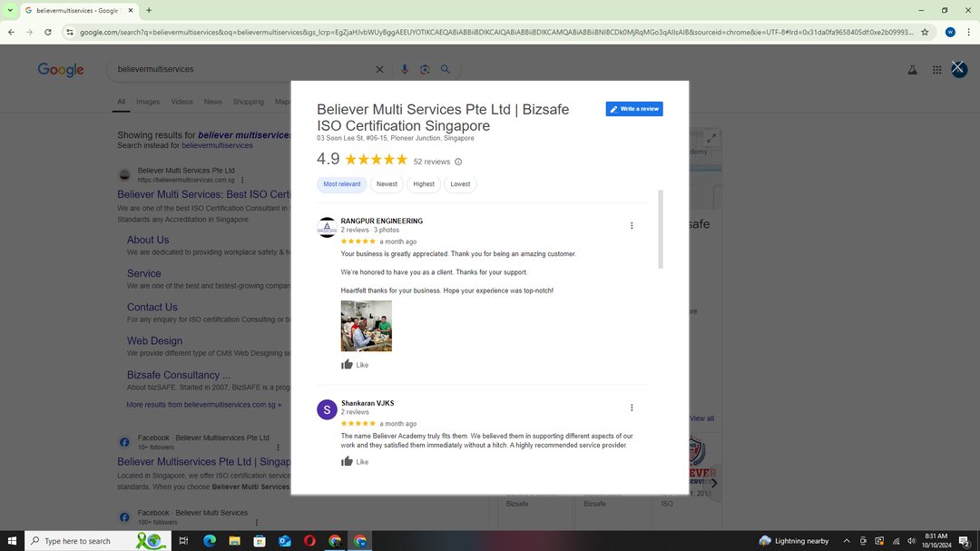Open Shankaran VJKS purple avatar
The height and width of the screenshot is (551, 980).
(x=327, y=409)
